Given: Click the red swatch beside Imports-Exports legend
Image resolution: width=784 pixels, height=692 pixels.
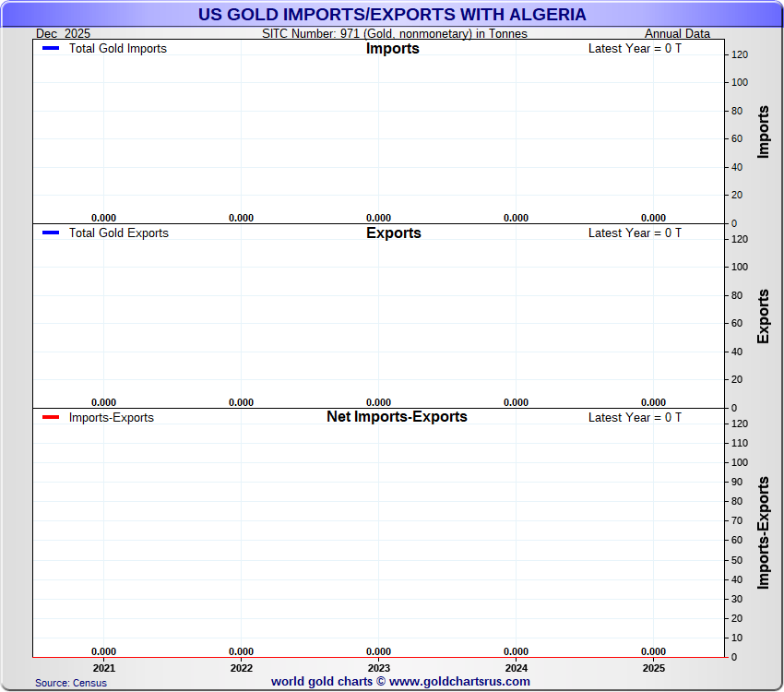Looking at the screenshot, I should click(51, 417).
